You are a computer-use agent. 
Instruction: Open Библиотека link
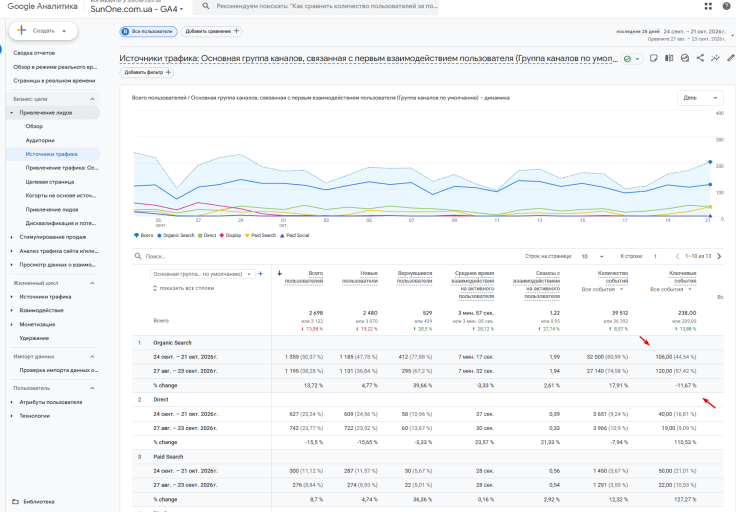pyautogui.click(x=39, y=502)
